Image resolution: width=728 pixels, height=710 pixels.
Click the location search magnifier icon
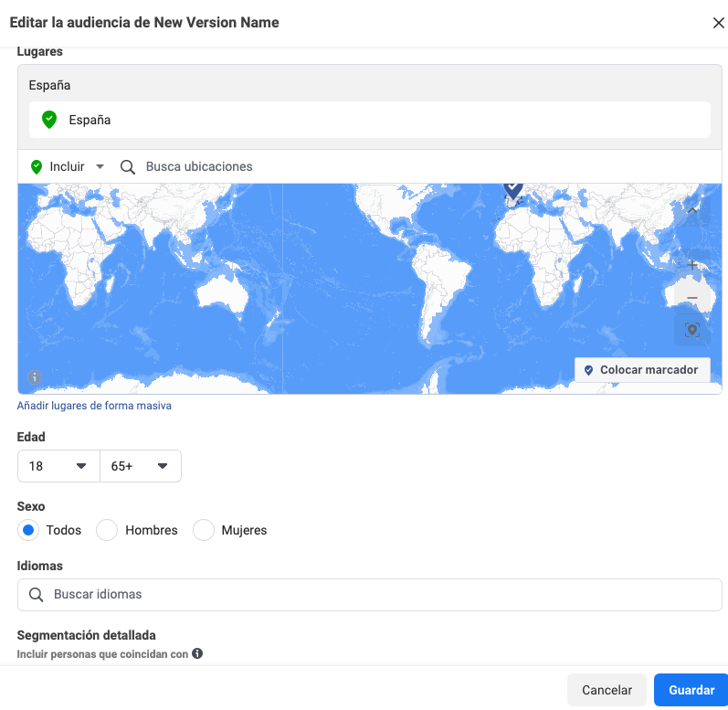coord(128,166)
